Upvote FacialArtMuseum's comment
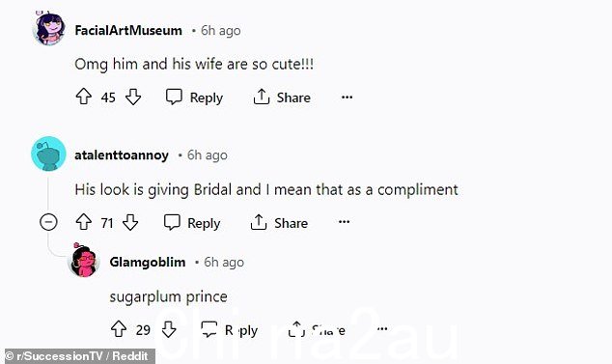Viewport: 612px width, 364px height. [84, 97]
